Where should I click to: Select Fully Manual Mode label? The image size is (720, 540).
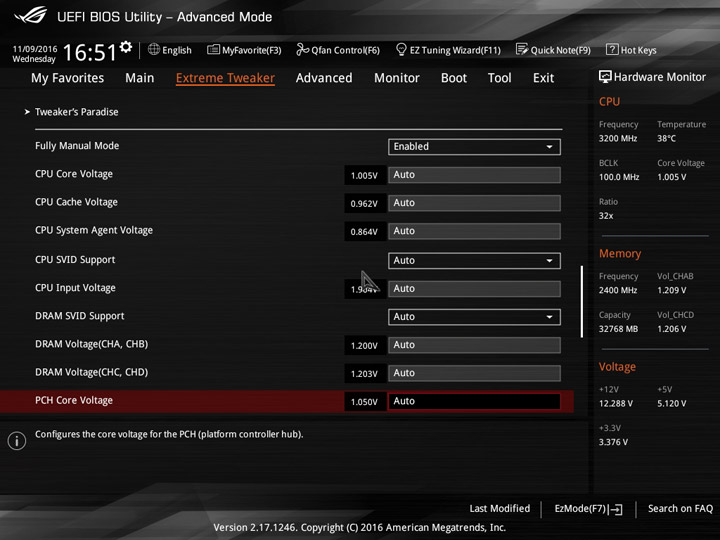tap(77, 146)
